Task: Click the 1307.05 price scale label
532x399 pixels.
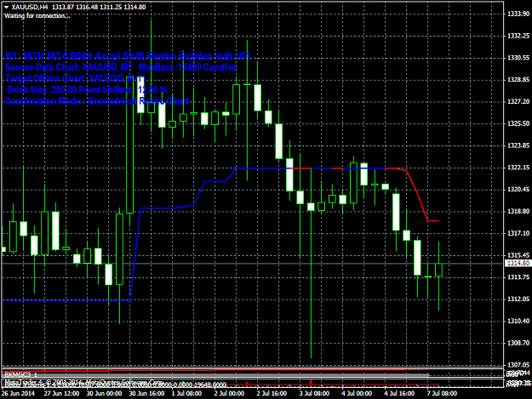Action: click(x=518, y=365)
